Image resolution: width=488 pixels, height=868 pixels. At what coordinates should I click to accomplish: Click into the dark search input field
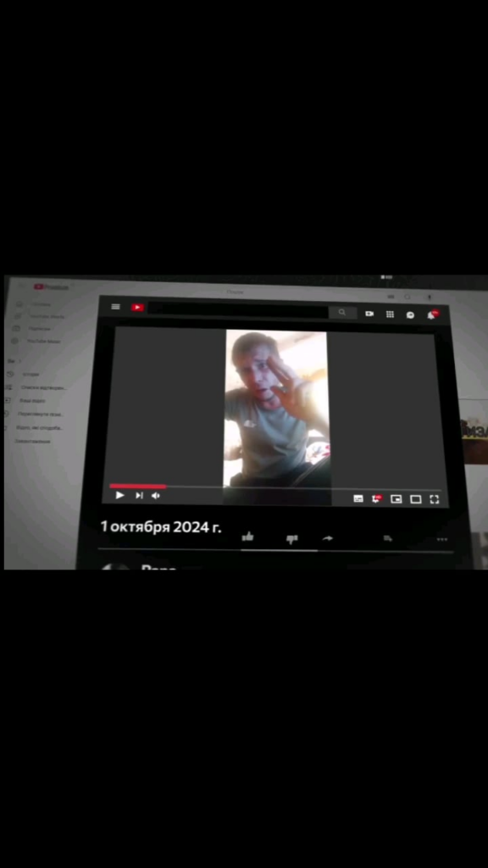click(238, 310)
